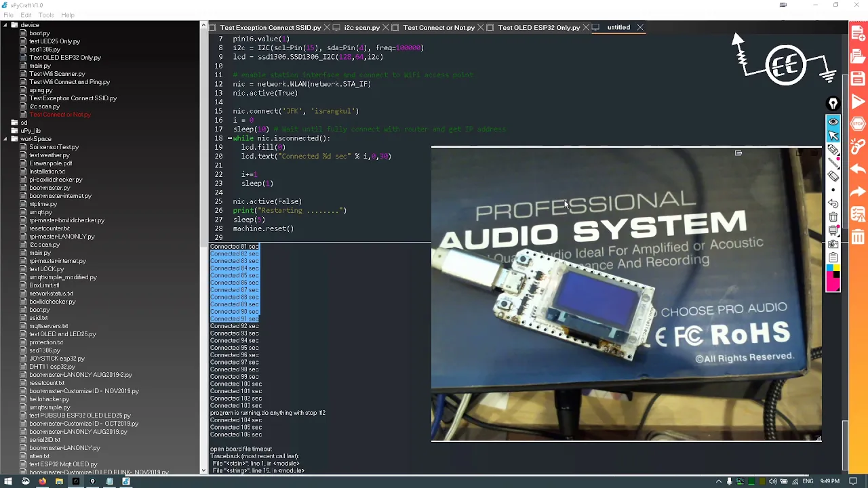Fold the while loop at line 18
The width and height of the screenshot is (868, 488).
tap(229, 138)
